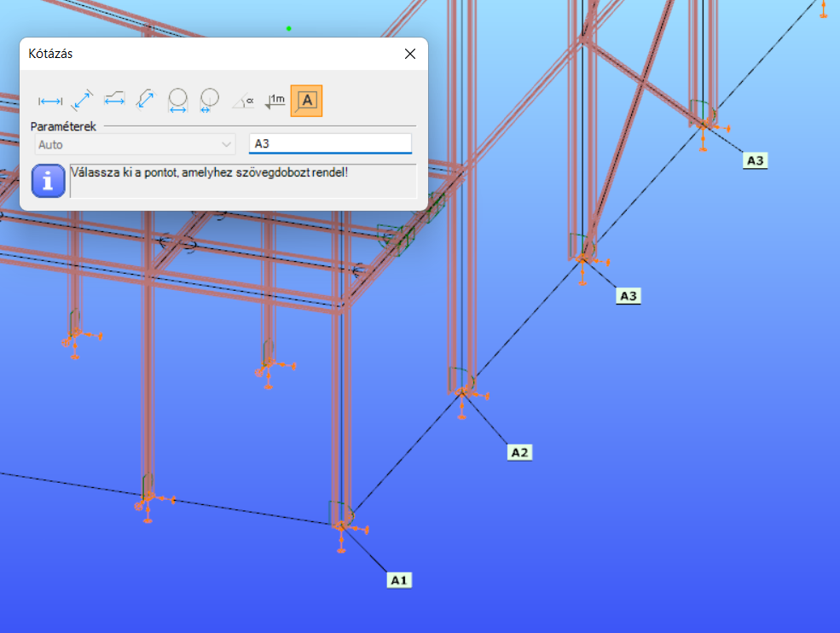840x633 pixels.
Task: Click the Válassza ki a pontot hint text
Action: [210, 172]
